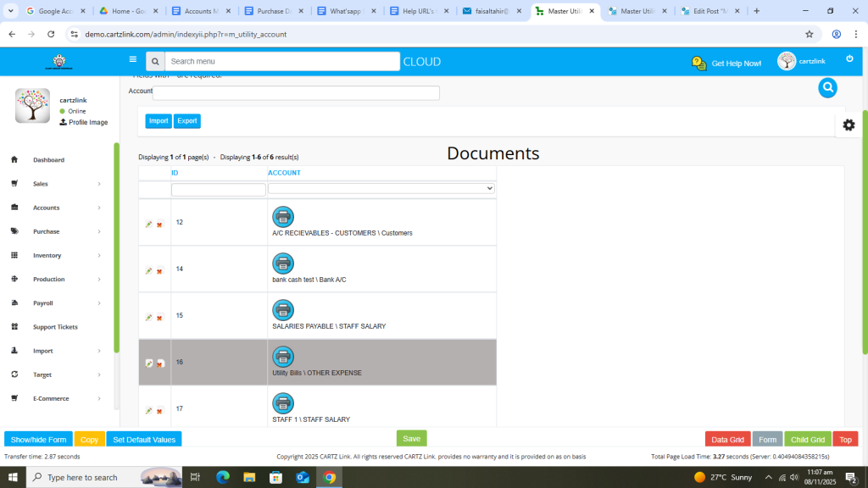Delete row 14 using red cross icon

tap(159, 271)
